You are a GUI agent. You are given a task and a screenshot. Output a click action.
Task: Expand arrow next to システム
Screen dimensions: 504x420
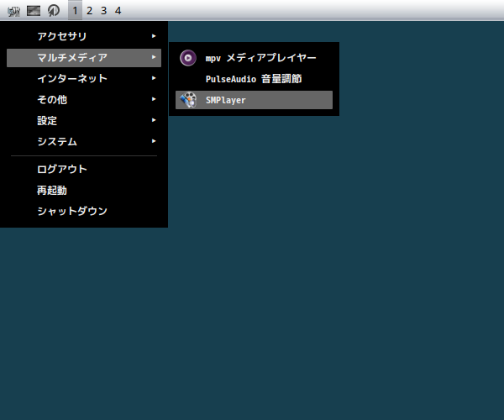(154, 141)
